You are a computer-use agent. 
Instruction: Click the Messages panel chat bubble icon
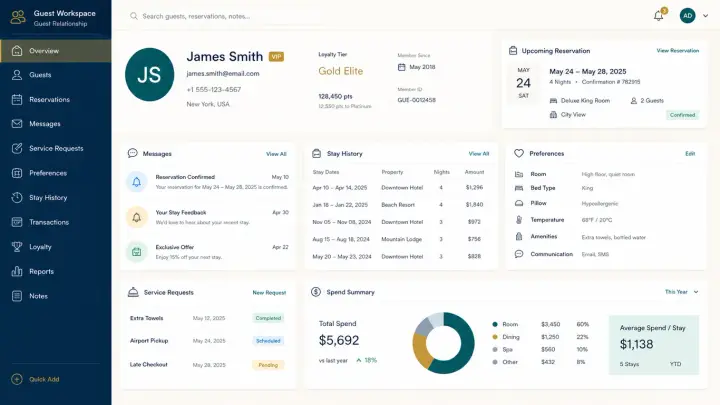pyautogui.click(x=133, y=153)
